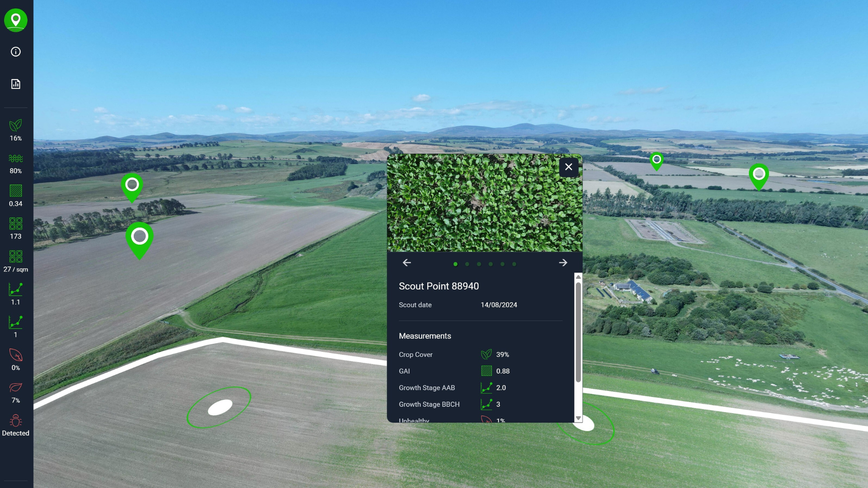Viewport: 868px width, 488px height.
Task: Select the large scout marker on the left field
Action: click(140, 236)
